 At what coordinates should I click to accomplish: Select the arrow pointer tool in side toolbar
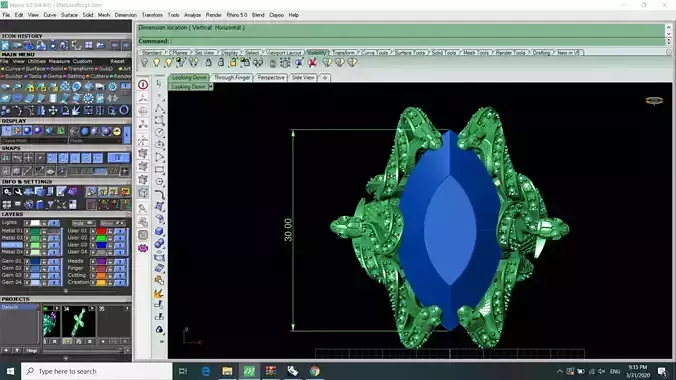coord(159,83)
